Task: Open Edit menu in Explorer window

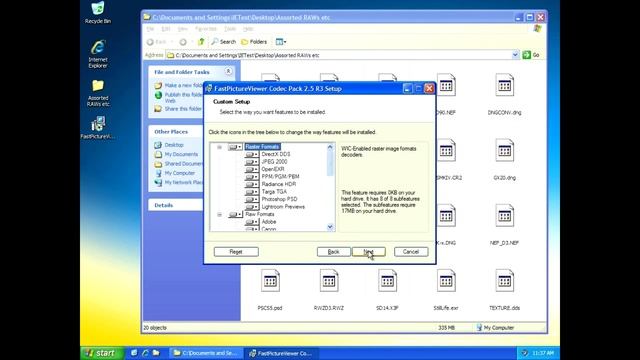Action: [166, 29]
